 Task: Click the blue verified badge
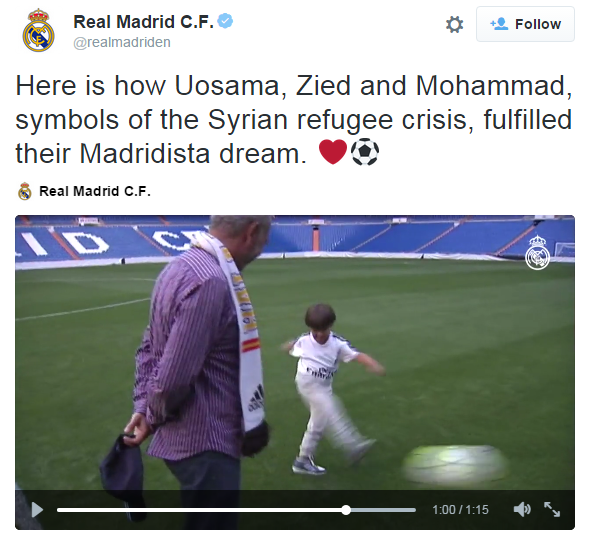[225, 21]
